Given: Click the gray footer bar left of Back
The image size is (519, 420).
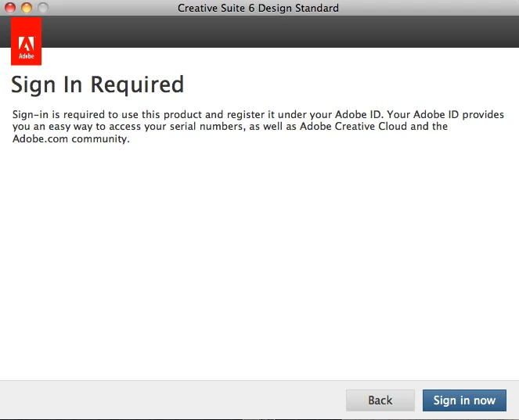Looking at the screenshot, I should [157, 400].
